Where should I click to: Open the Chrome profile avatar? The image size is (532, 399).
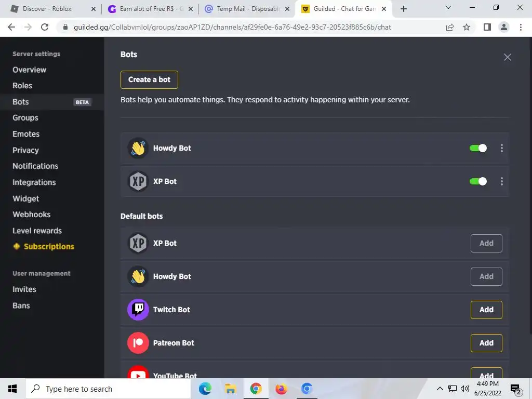pyautogui.click(x=504, y=27)
